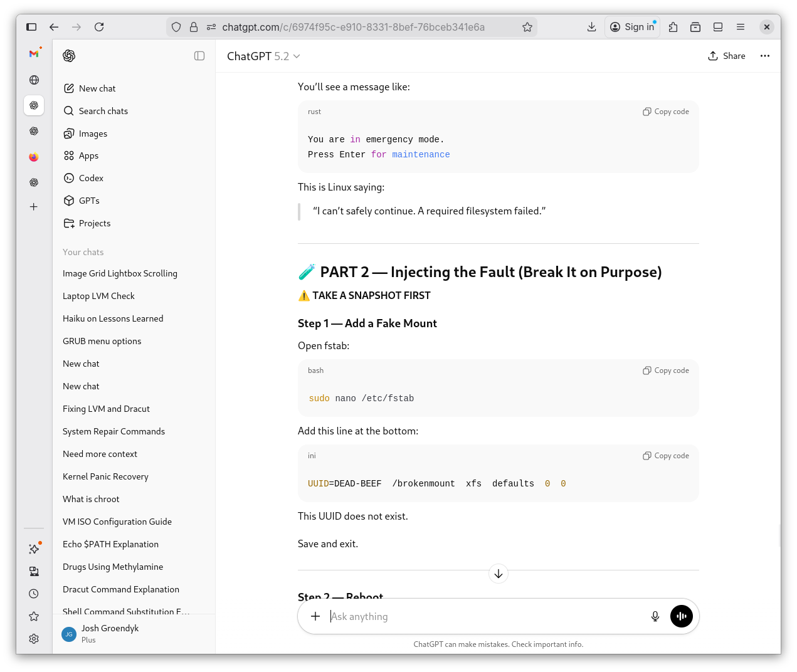The height and width of the screenshot is (672, 797).
Task: Click the voice mode waveform button
Action: [x=681, y=616]
